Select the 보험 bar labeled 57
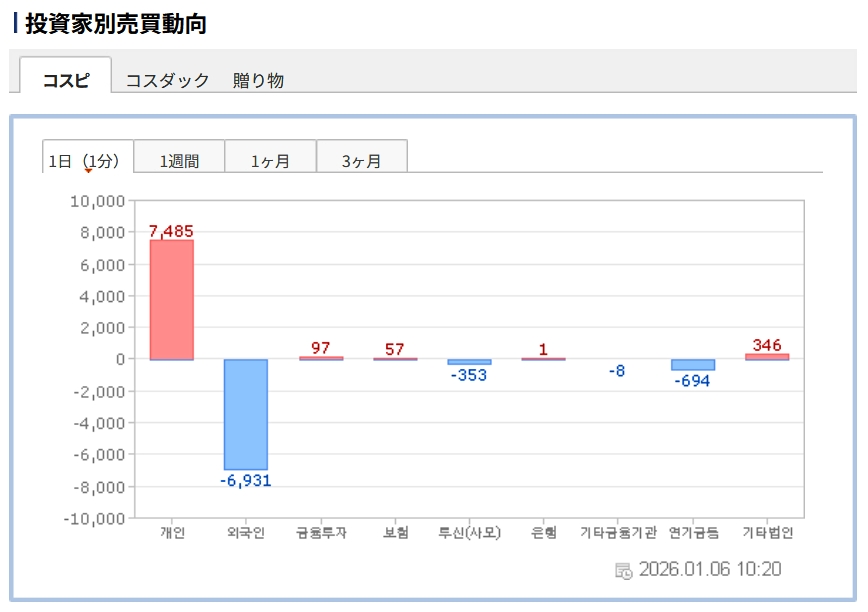 coord(394,358)
